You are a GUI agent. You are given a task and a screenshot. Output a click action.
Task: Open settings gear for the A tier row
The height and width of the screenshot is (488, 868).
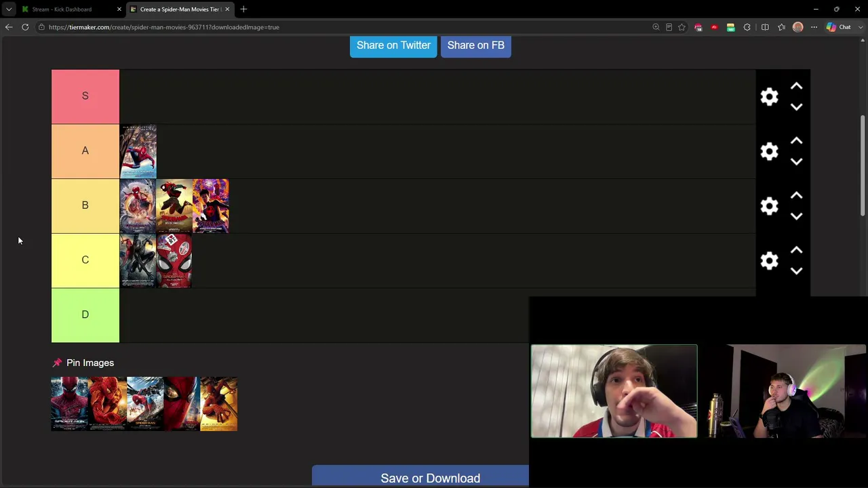coord(769,151)
